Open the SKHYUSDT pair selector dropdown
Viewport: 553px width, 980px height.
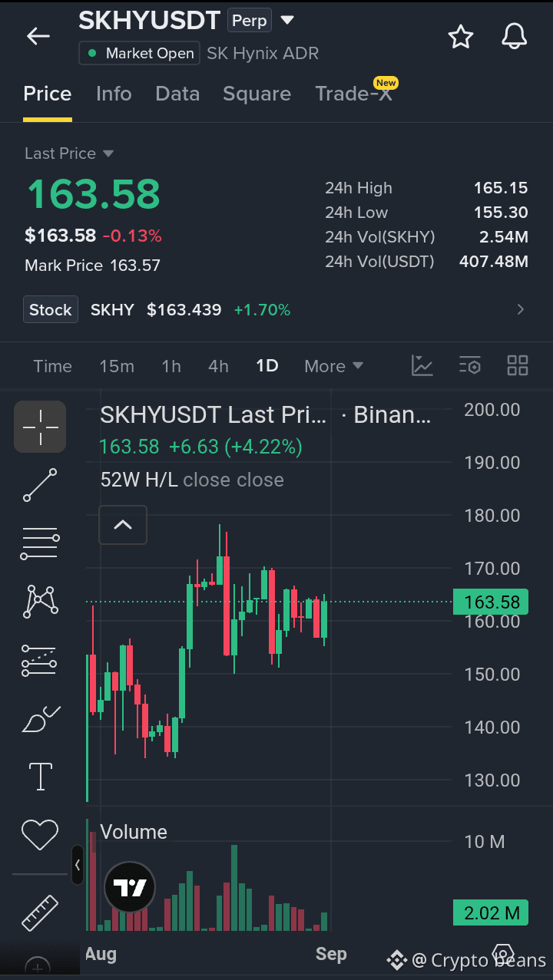click(x=287, y=20)
